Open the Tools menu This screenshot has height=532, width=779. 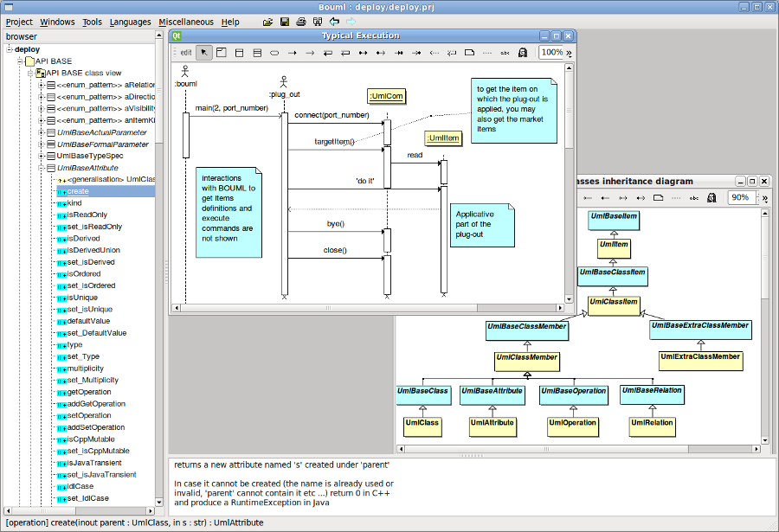click(x=92, y=22)
